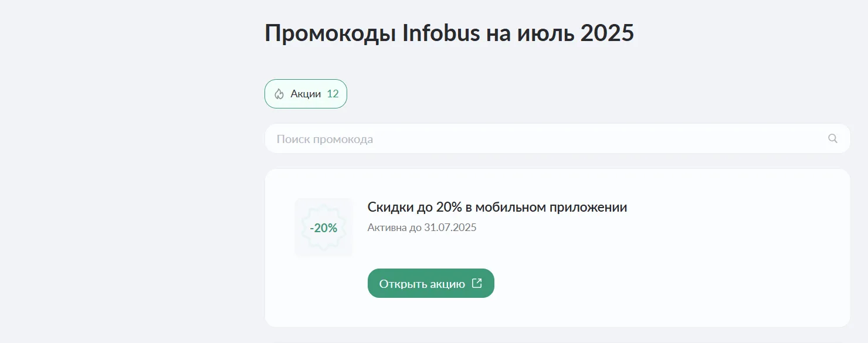Click the Активна до 31.07.2025 expiry text
Image resolution: width=868 pixels, height=343 pixels.
(x=422, y=227)
